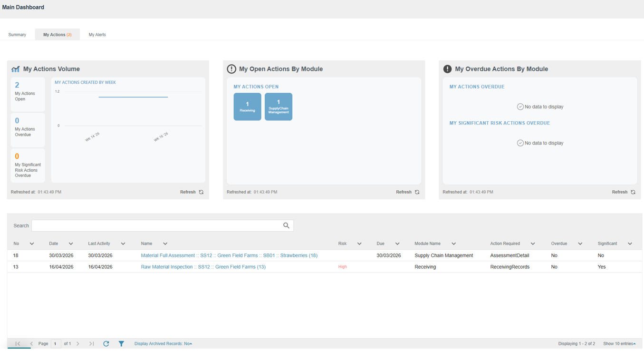
Task: Select the My Actions tab
Action: (58, 35)
